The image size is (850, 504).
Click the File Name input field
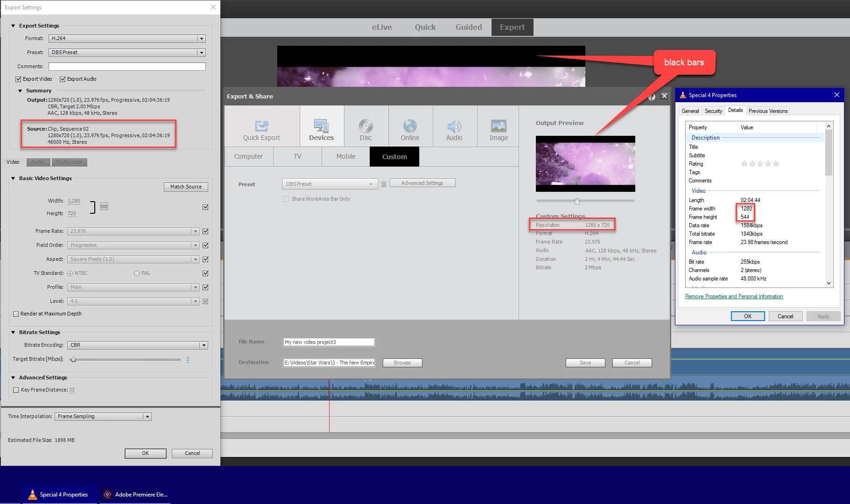pyautogui.click(x=329, y=343)
